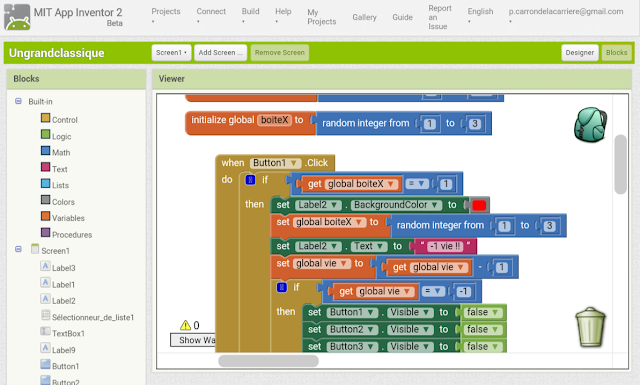Screen dimensions: 640x385
Task: Click the Label9 component icon
Action: pyautogui.click(x=45, y=348)
